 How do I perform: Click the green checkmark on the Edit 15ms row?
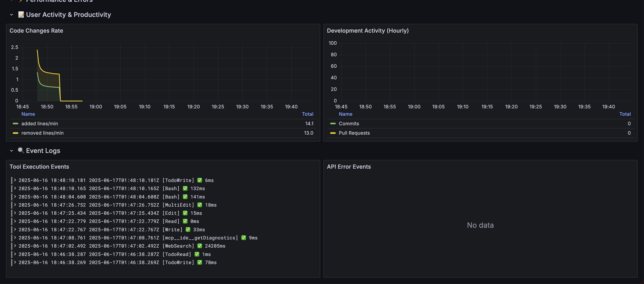(x=185, y=213)
